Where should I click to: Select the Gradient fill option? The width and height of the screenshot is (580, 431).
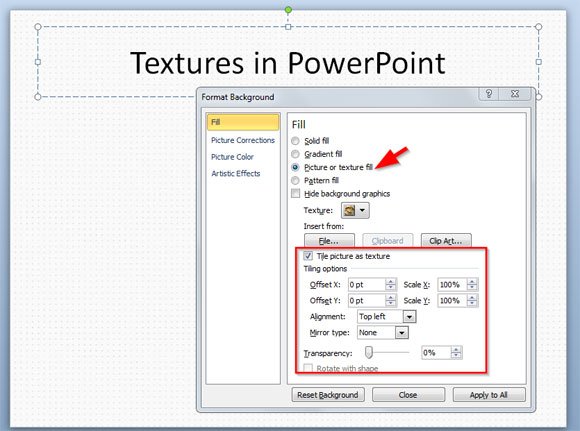click(295, 154)
